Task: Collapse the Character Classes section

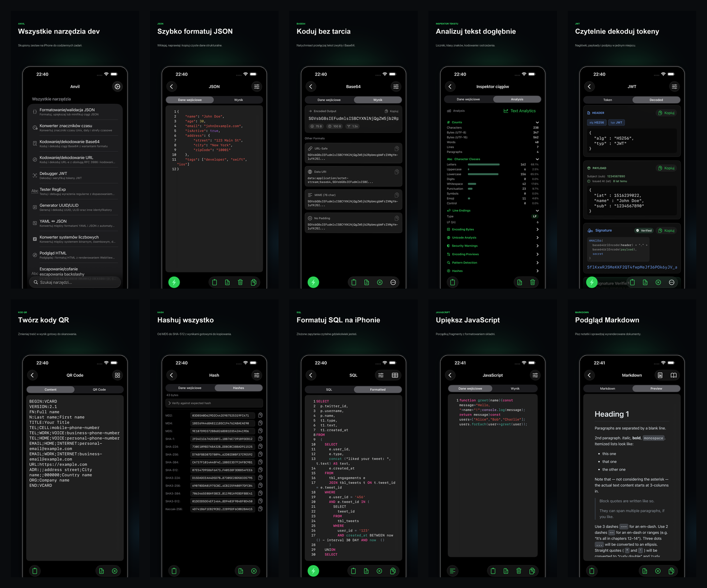Action: tap(537, 159)
